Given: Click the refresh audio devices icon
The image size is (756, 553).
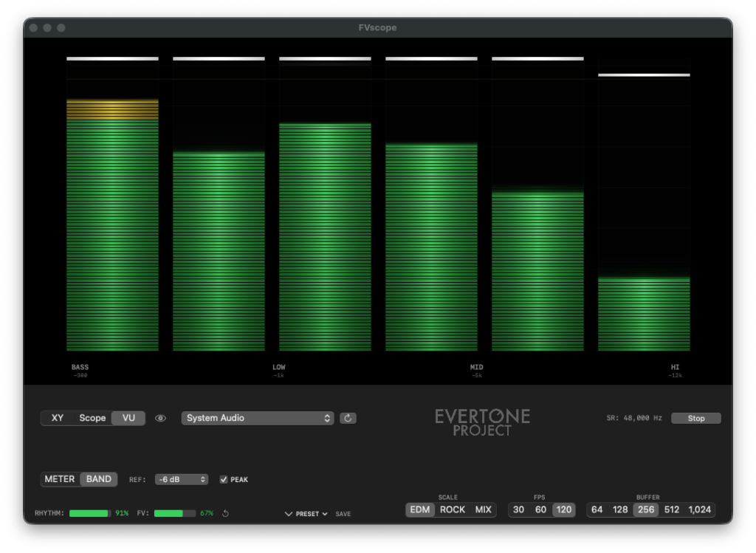Looking at the screenshot, I should tap(348, 419).
